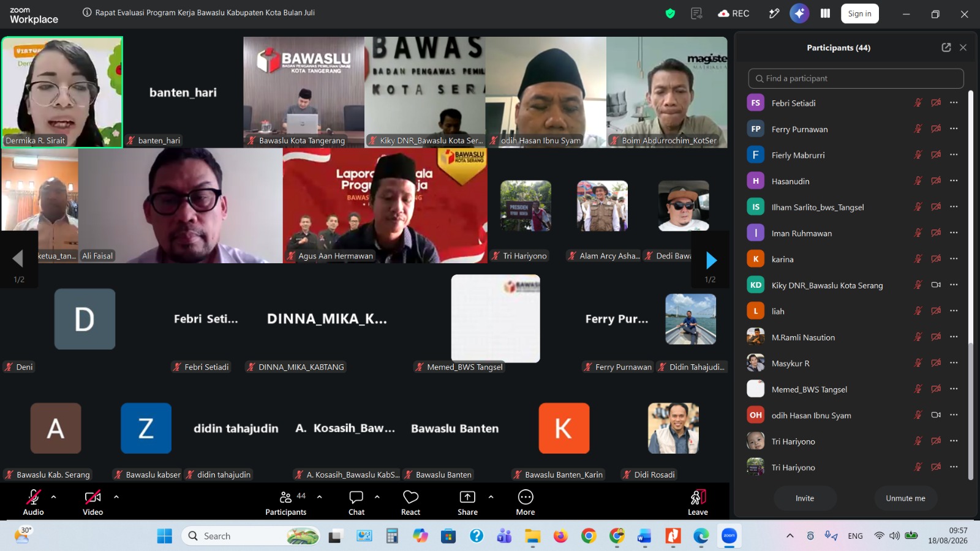Open the meeting notes icon in the title bar
Viewport: 980px width, 551px height.
tap(696, 13)
